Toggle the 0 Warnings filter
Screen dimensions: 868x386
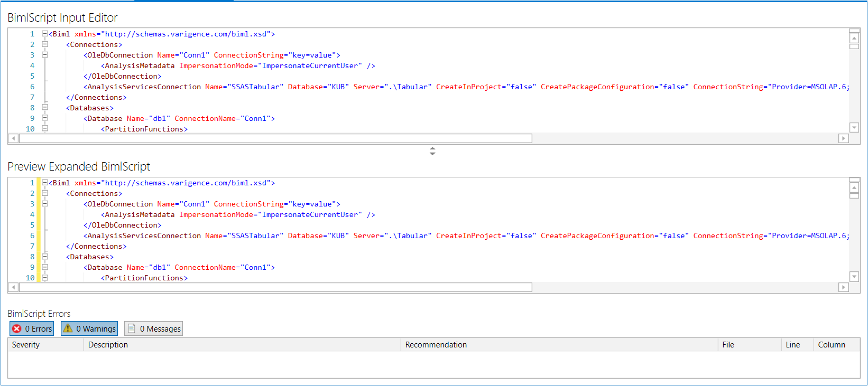click(89, 328)
